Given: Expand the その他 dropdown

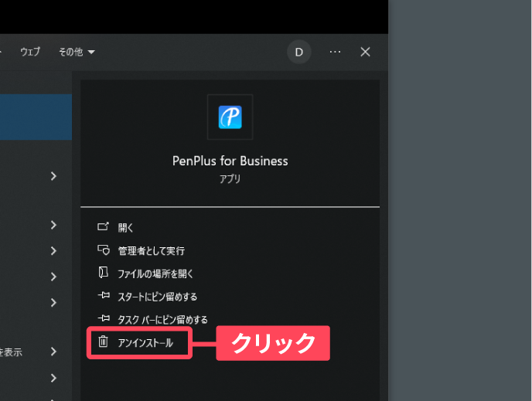Looking at the screenshot, I should click(77, 52).
